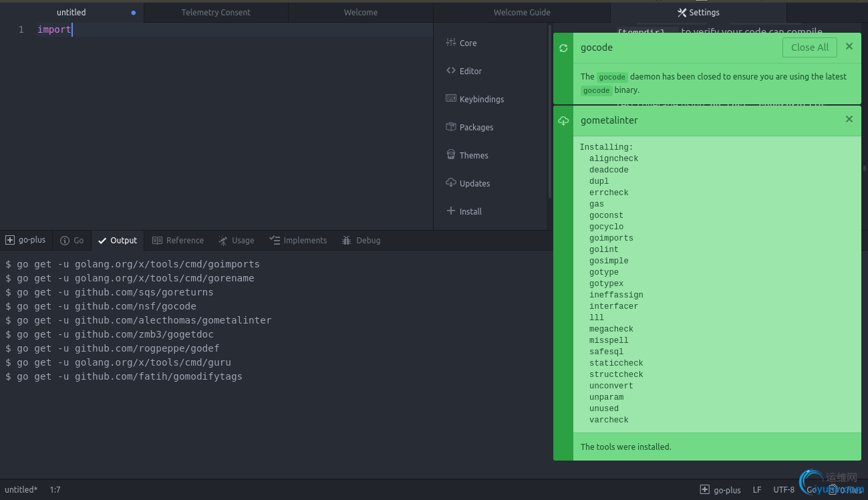This screenshot has width=868, height=500.
Task: Switch to the Telemetry Consent tab
Action: pos(216,12)
